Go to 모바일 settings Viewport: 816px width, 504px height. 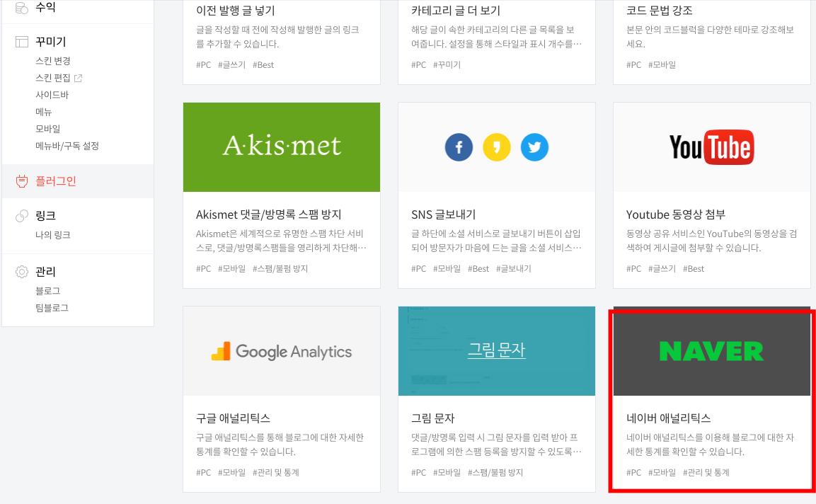(48, 129)
